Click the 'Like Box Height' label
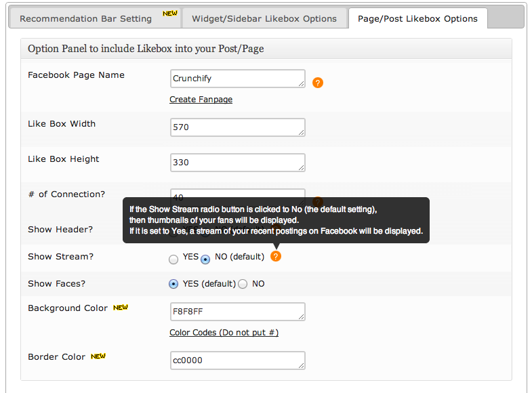The height and width of the screenshot is (393, 532). tap(64, 159)
